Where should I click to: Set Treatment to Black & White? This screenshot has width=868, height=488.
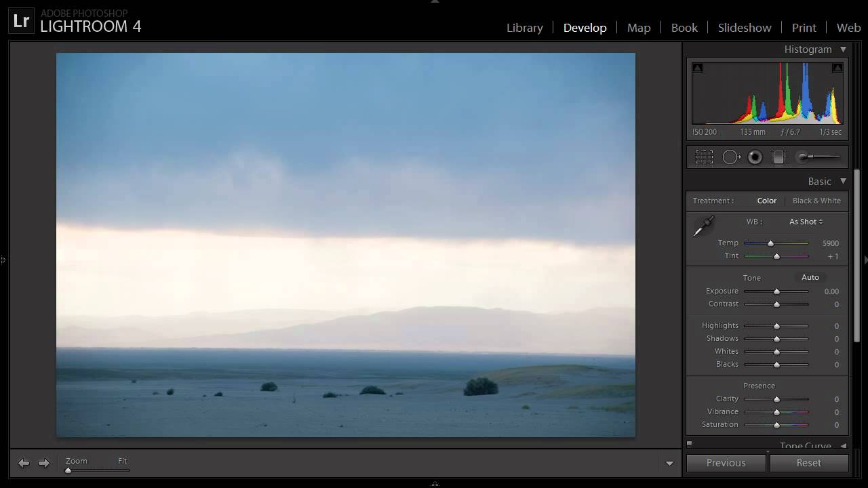816,201
